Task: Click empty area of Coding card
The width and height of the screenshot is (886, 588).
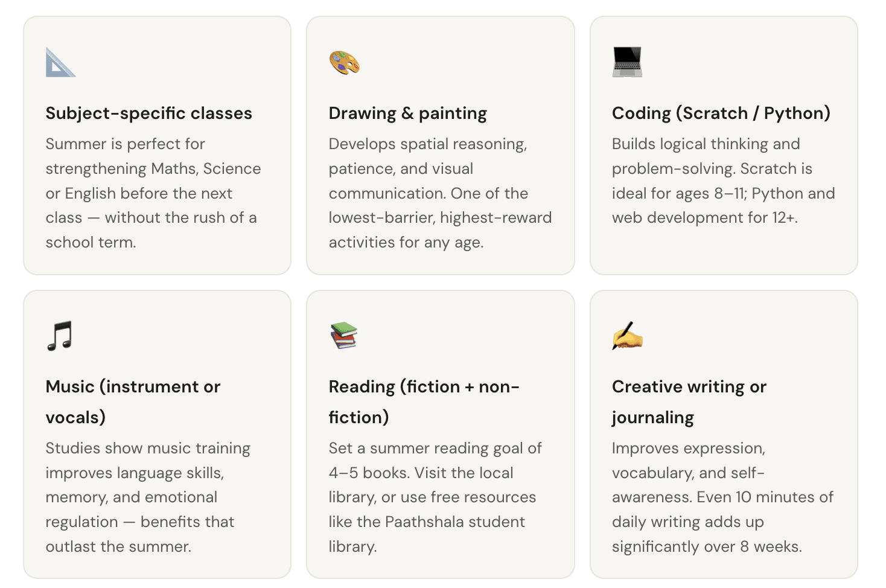Action: pyautogui.click(x=724, y=251)
